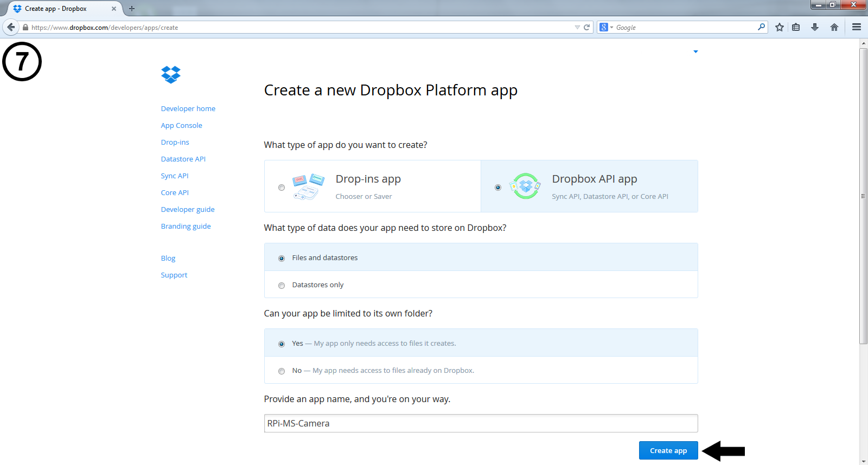This screenshot has height=465, width=868.
Task: Select the Create app - Dropbox tab
Action: click(64, 9)
